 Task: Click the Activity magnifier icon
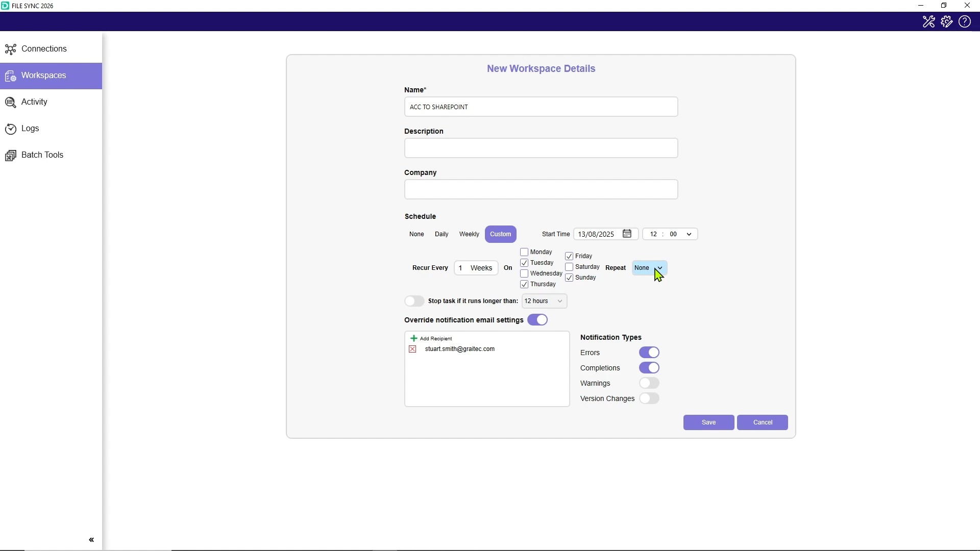point(10,103)
